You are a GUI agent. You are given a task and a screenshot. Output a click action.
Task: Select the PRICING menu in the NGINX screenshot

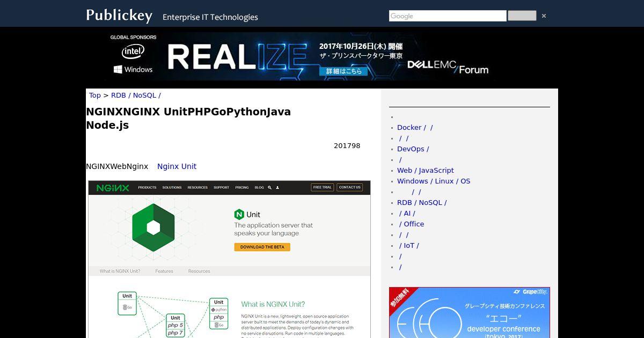(x=242, y=188)
